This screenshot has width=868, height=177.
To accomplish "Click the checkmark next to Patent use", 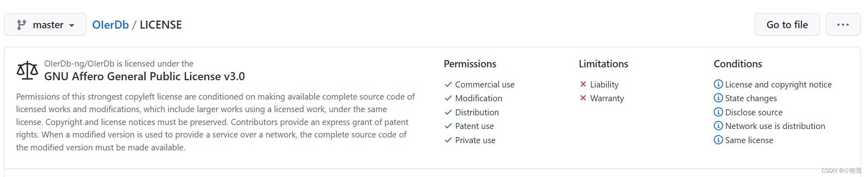I will 448,126.
